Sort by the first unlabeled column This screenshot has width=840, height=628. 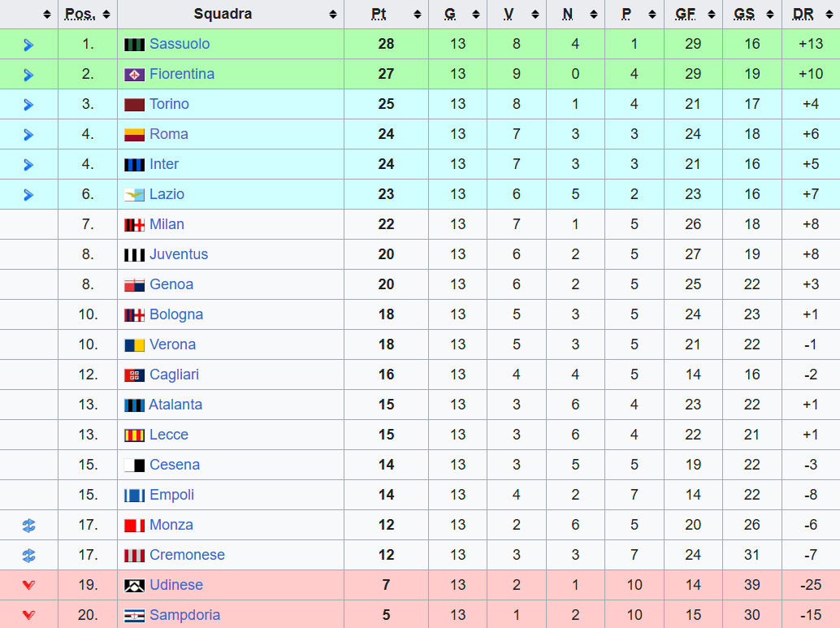29,15
